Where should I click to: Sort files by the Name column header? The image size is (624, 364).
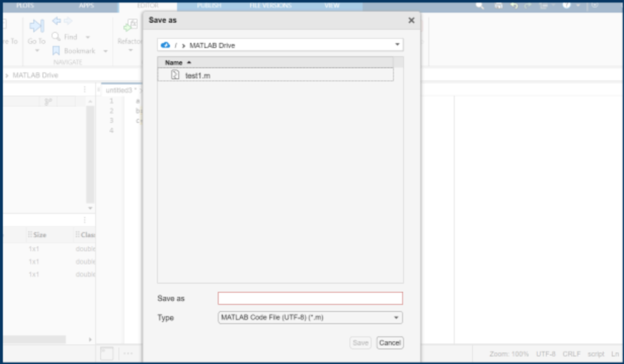pos(174,62)
